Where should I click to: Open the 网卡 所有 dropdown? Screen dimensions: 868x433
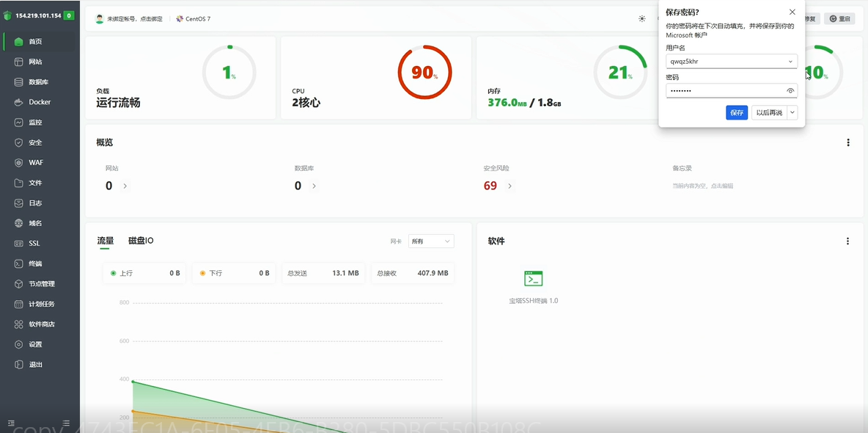point(430,241)
